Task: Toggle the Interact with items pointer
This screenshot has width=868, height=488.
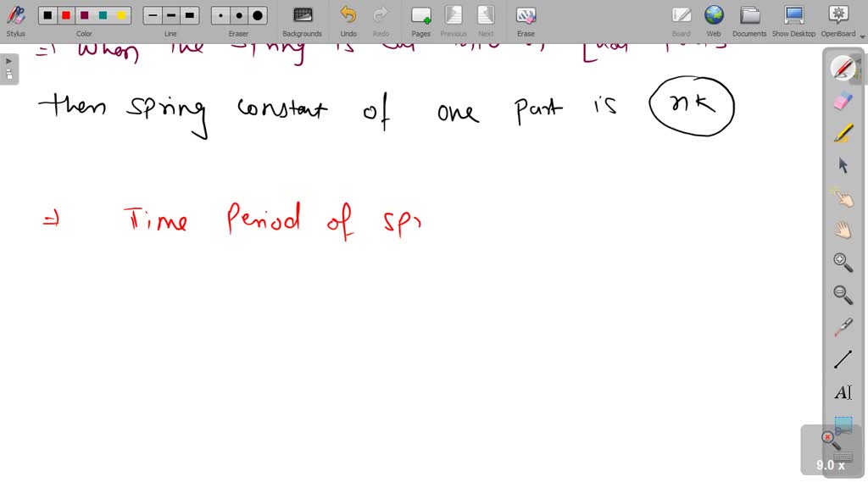Action: coord(843,197)
